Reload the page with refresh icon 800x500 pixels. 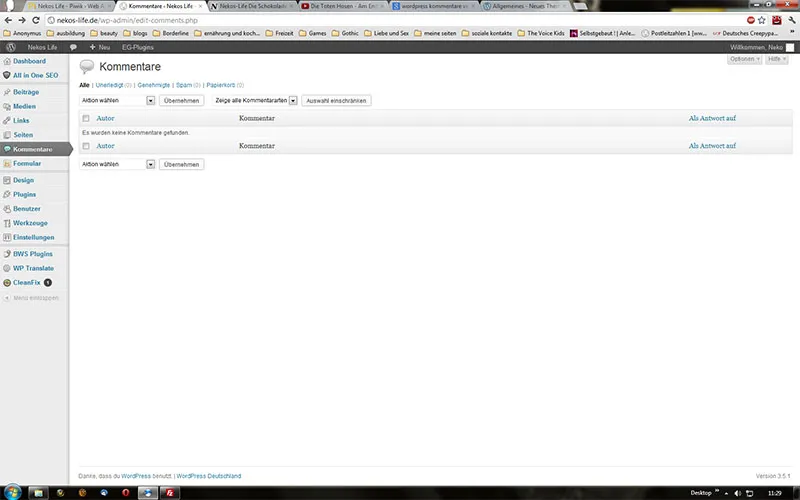(x=36, y=20)
